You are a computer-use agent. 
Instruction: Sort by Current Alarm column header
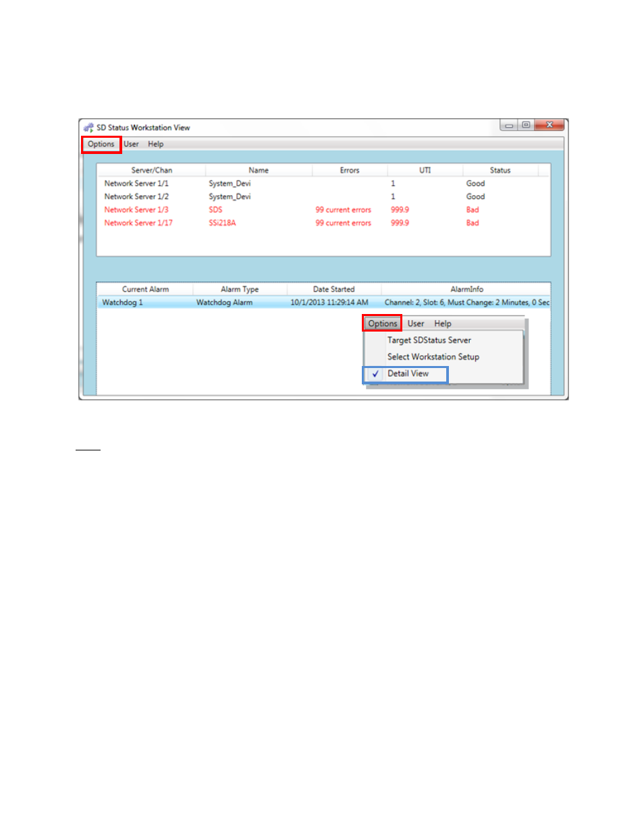coord(145,289)
